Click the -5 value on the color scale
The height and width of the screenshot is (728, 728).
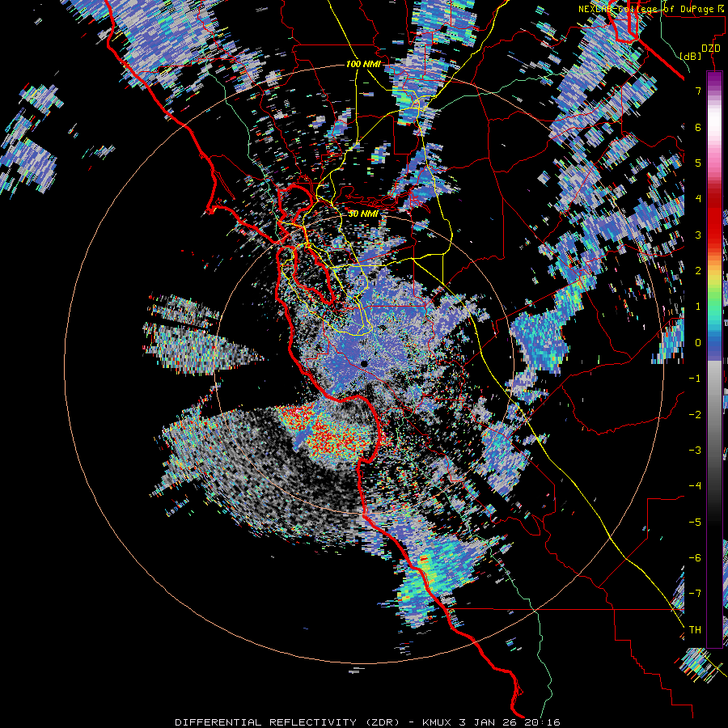695,523
